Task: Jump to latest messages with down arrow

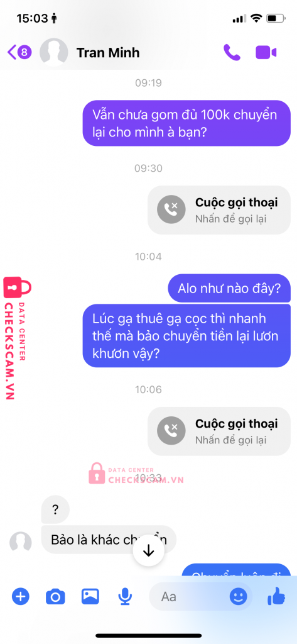Action: coord(148,551)
